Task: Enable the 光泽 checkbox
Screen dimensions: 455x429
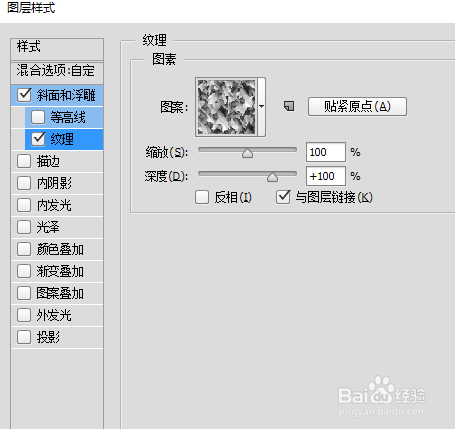Action: coord(24,227)
